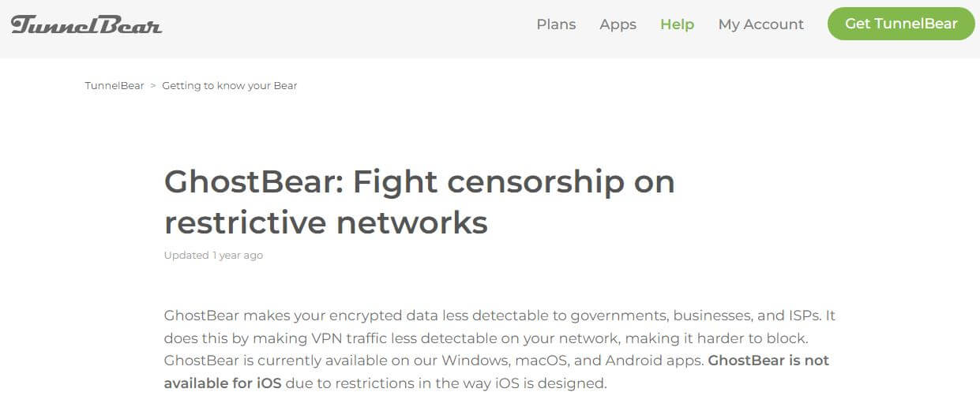
Task: Follow the TunnelBear breadcrumb link
Action: [x=115, y=85]
